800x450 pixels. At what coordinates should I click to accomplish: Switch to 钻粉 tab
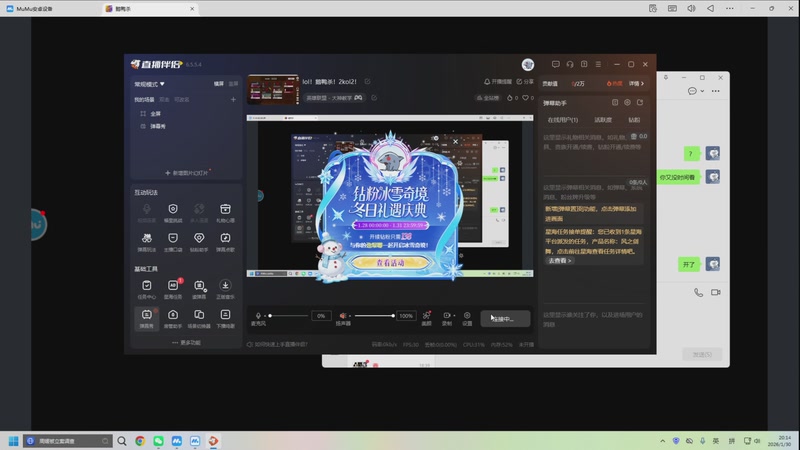pos(634,120)
